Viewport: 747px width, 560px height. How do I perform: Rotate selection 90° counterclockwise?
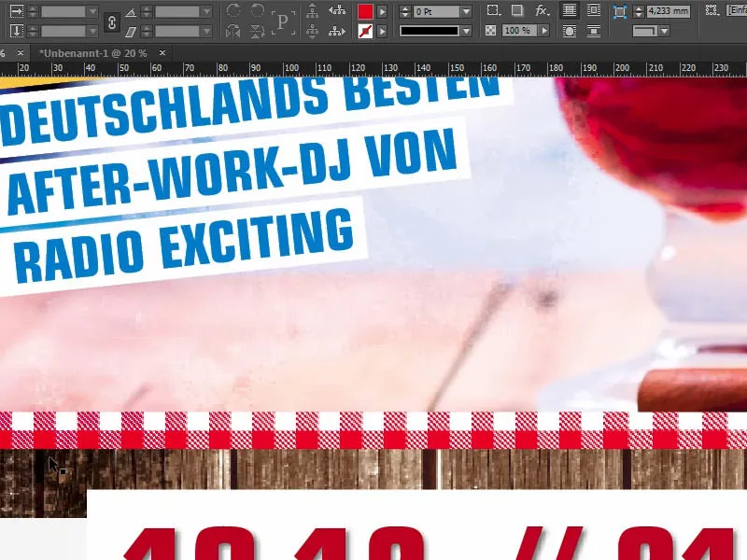point(257,10)
